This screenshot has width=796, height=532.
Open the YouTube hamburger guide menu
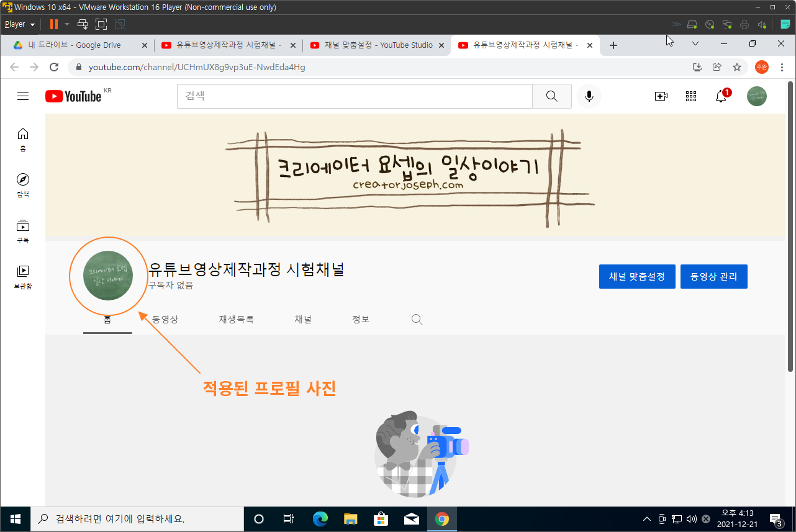(x=23, y=96)
